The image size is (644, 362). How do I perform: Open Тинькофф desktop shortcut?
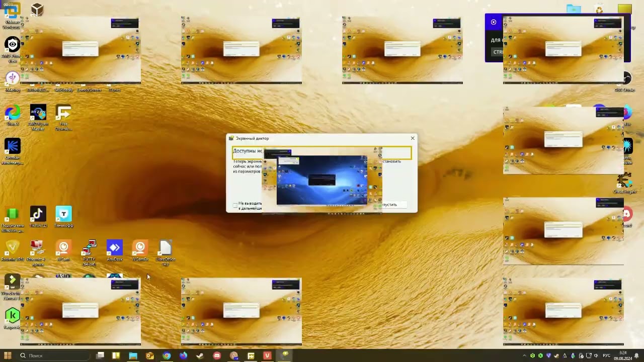(63, 217)
